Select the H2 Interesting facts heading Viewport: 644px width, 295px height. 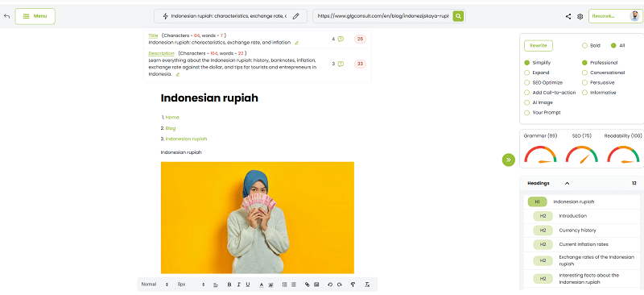pyautogui.click(x=581, y=279)
